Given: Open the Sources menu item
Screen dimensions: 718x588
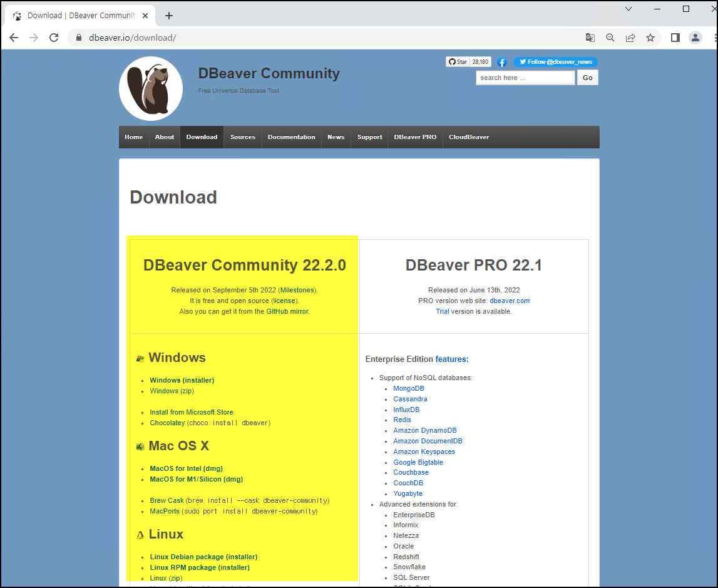Looking at the screenshot, I should coord(243,137).
